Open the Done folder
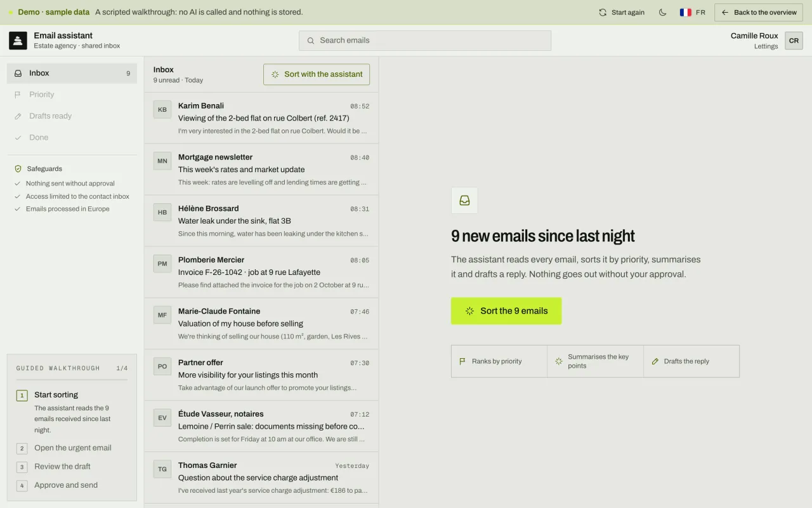 tap(72, 137)
